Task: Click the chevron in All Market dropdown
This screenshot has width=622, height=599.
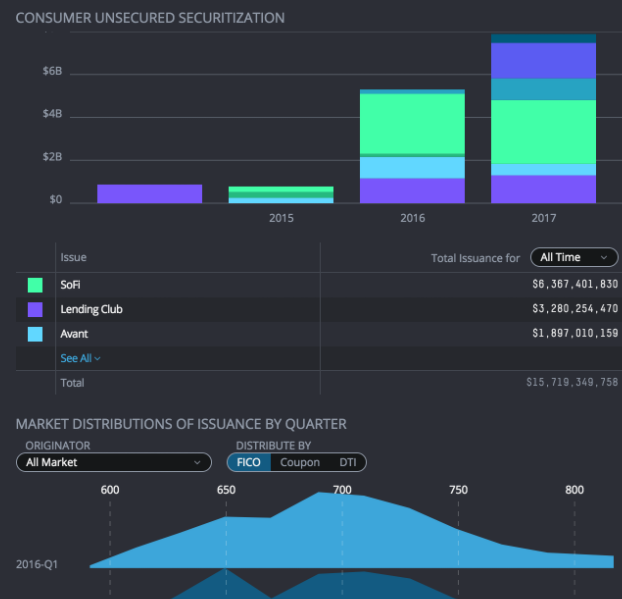Action: click(x=197, y=463)
